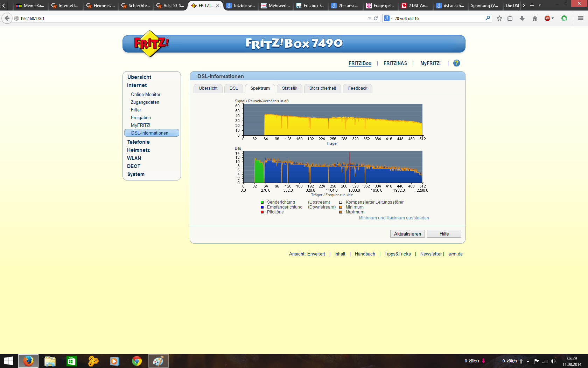
Task: Click the volume speaker tray icon
Action: coord(553,361)
